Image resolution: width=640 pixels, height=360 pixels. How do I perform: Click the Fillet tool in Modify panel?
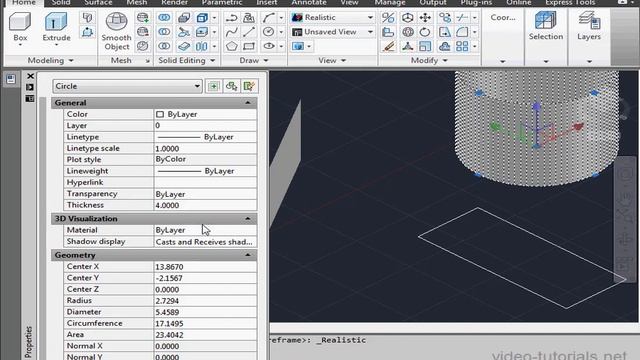[x=462, y=32]
